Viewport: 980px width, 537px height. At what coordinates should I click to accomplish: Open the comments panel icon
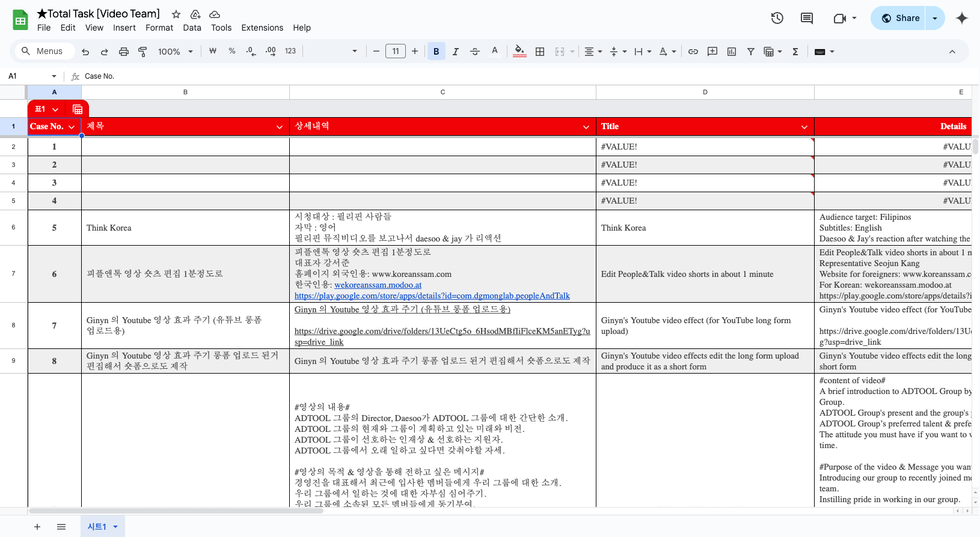coord(807,18)
